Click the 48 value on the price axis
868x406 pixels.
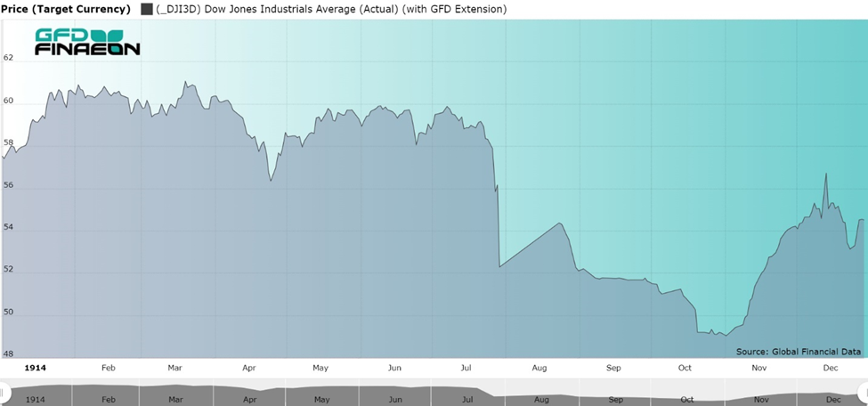click(x=8, y=354)
